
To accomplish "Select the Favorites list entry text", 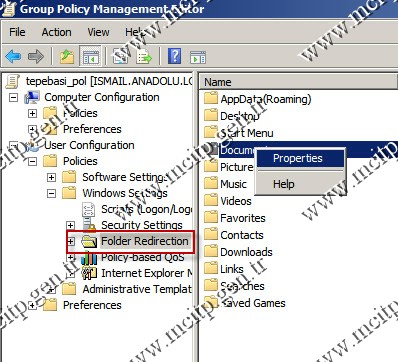I will click(243, 218).
